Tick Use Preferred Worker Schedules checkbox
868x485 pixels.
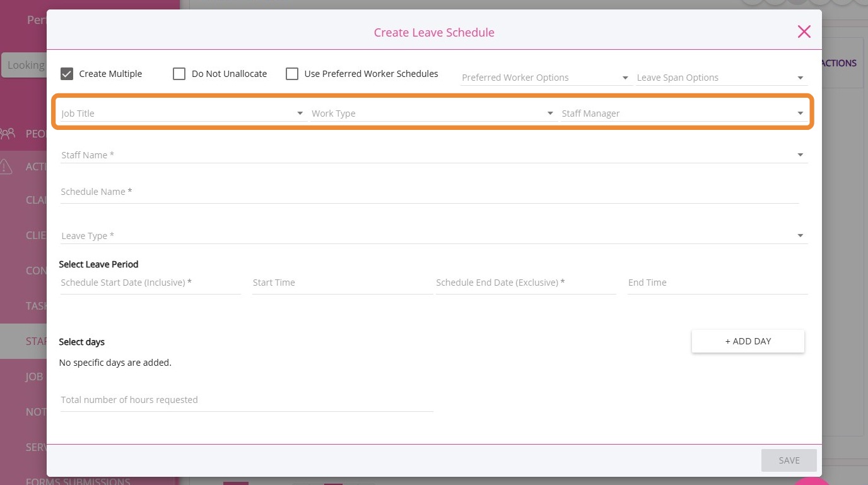coord(292,74)
